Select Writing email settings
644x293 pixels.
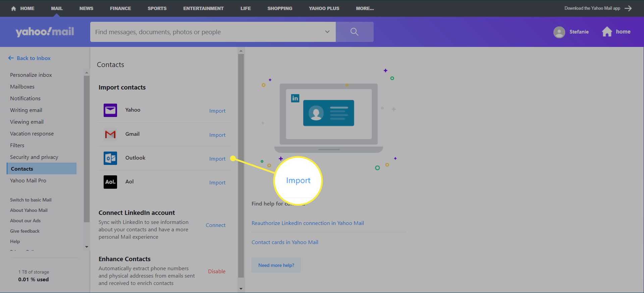pyautogui.click(x=26, y=110)
